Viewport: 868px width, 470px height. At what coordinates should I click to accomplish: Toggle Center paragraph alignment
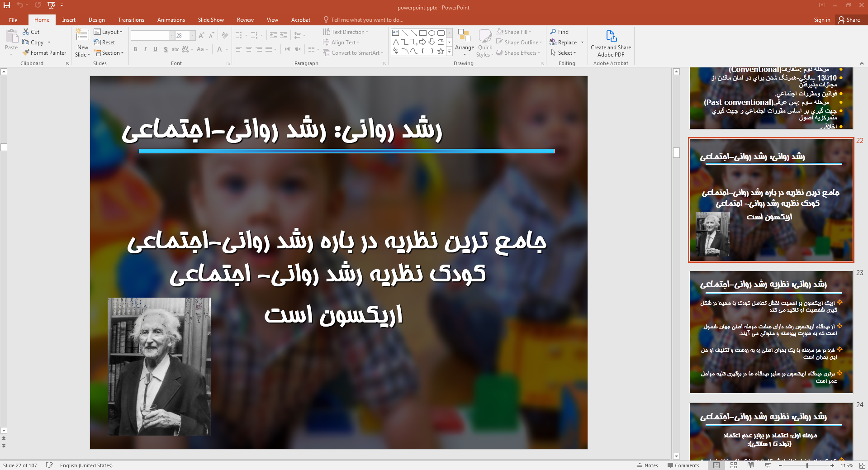(249, 49)
